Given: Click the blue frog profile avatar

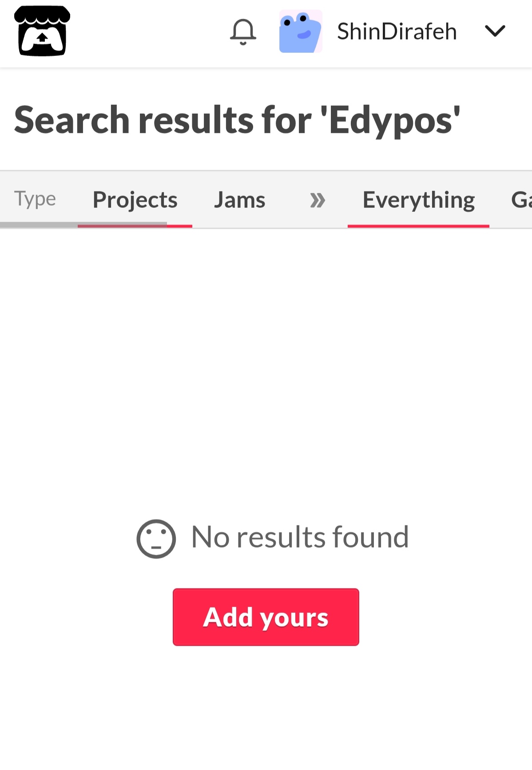Looking at the screenshot, I should 301,32.
